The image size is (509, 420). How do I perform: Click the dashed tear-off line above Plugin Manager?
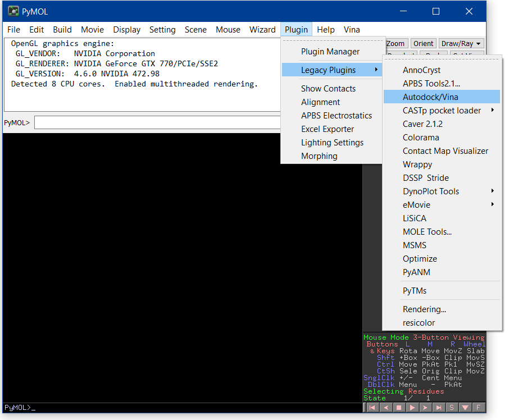pos(333,41)
